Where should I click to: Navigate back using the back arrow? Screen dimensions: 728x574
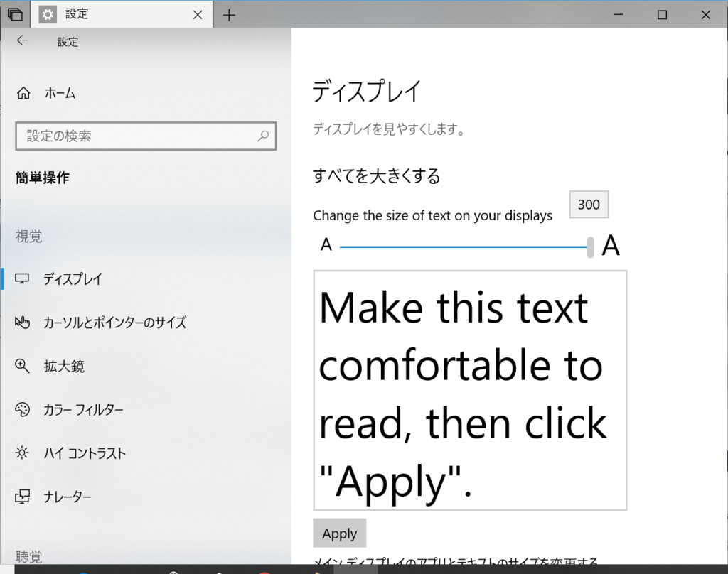pos(22,41)
